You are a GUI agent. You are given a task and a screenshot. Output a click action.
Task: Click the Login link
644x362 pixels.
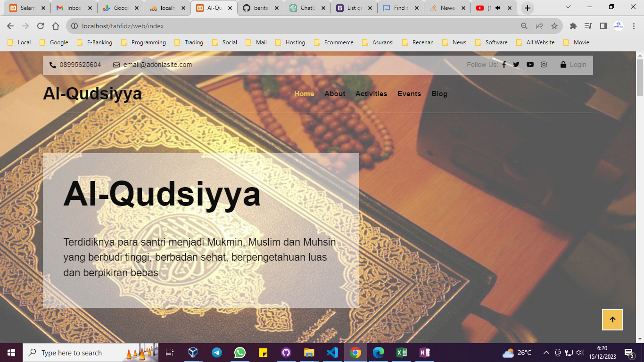coord(573,65)
